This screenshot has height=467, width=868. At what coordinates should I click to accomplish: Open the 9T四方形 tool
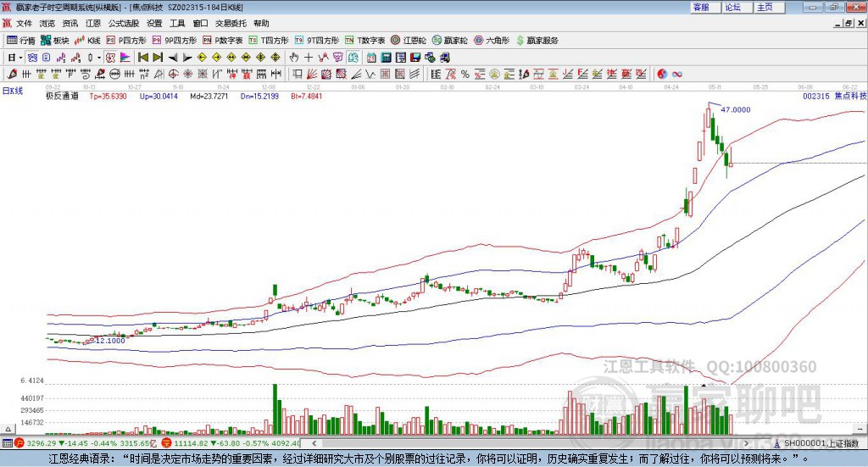tap(317, 41)
